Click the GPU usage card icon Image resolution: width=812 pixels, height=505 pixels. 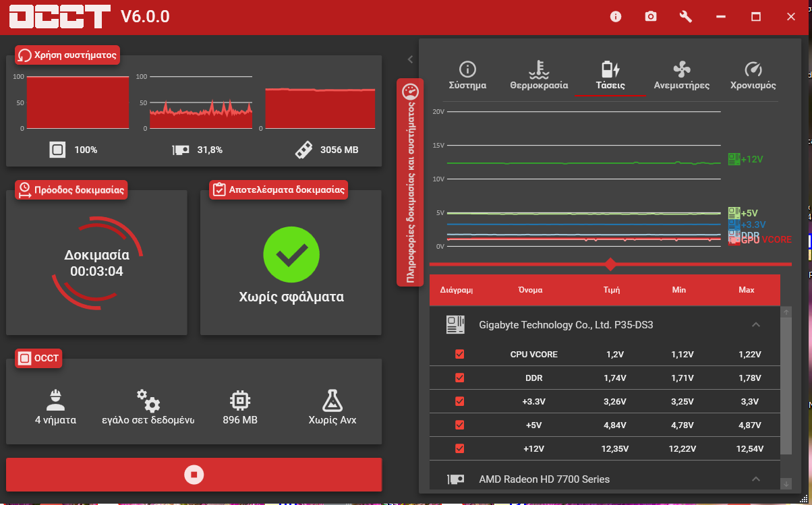click(181, 150)
